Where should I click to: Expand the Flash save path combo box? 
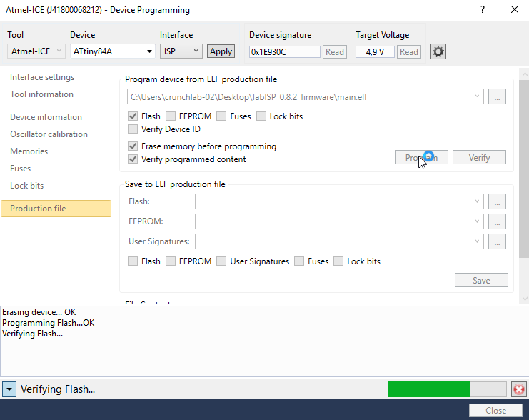point(477,201)
